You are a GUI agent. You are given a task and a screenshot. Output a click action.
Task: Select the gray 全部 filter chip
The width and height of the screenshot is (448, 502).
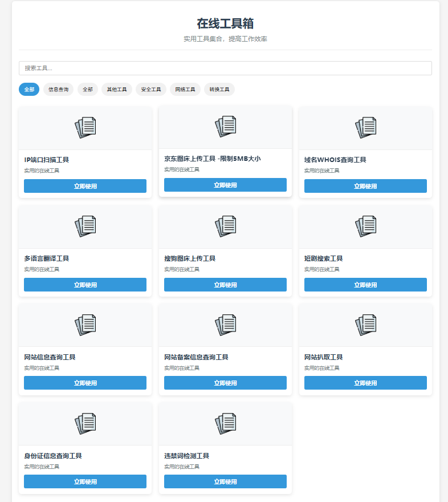(88, 90)
